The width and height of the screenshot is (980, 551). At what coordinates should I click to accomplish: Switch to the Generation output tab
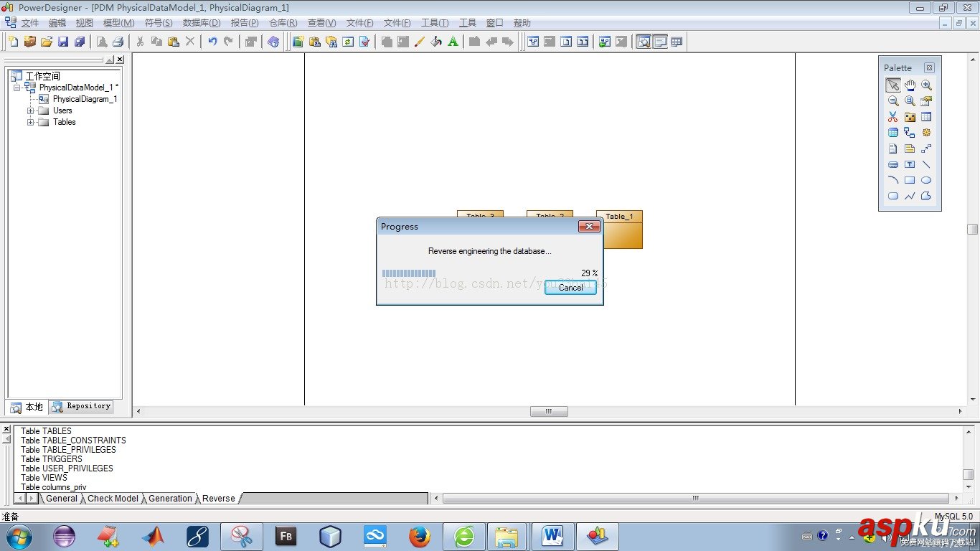coord(170,498)
